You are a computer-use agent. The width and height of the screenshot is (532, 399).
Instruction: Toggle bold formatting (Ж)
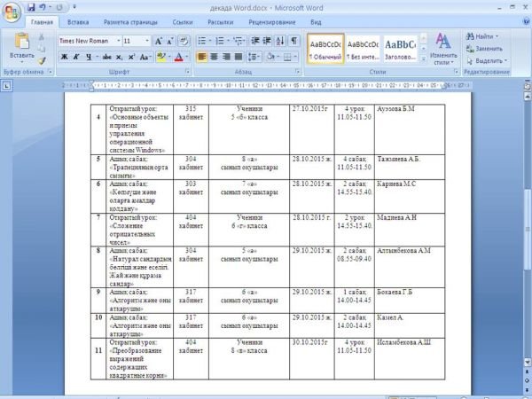click(x=64, y=57)
